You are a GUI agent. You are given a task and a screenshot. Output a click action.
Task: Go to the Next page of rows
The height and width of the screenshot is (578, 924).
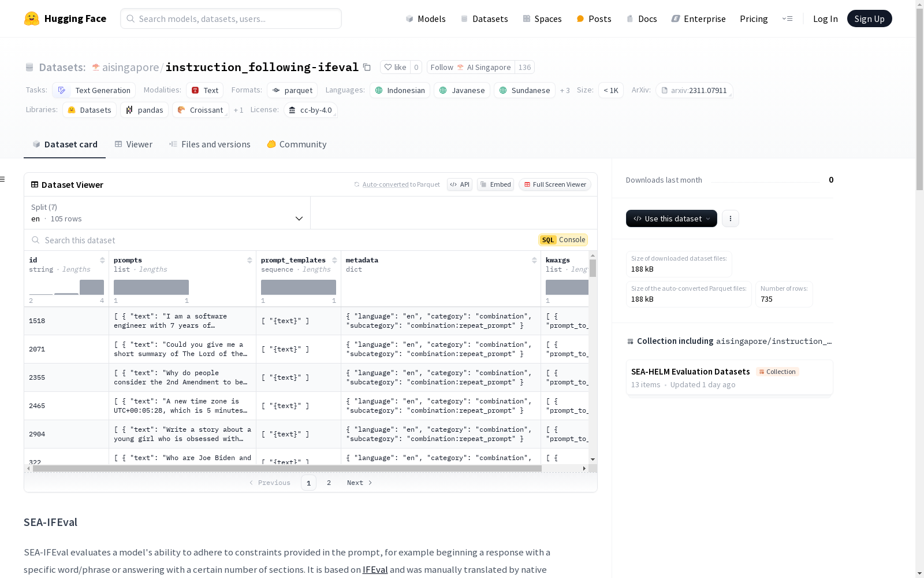point(359,483)
